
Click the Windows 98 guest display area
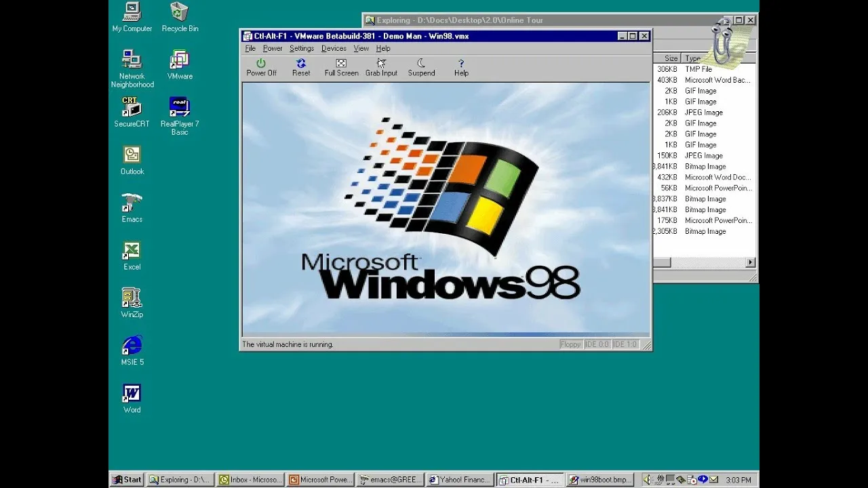(446, 210)
